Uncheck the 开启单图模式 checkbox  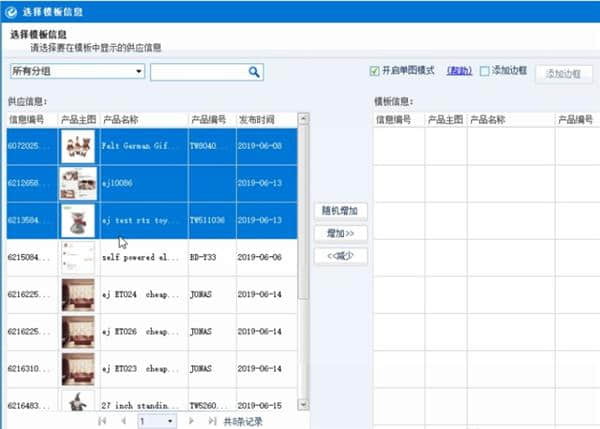(x=374, y=71)
